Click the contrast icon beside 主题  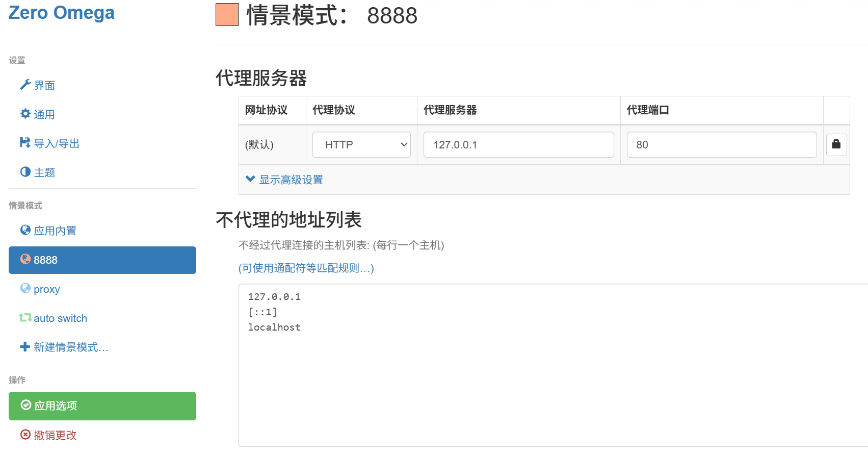[x=25, y=172]
